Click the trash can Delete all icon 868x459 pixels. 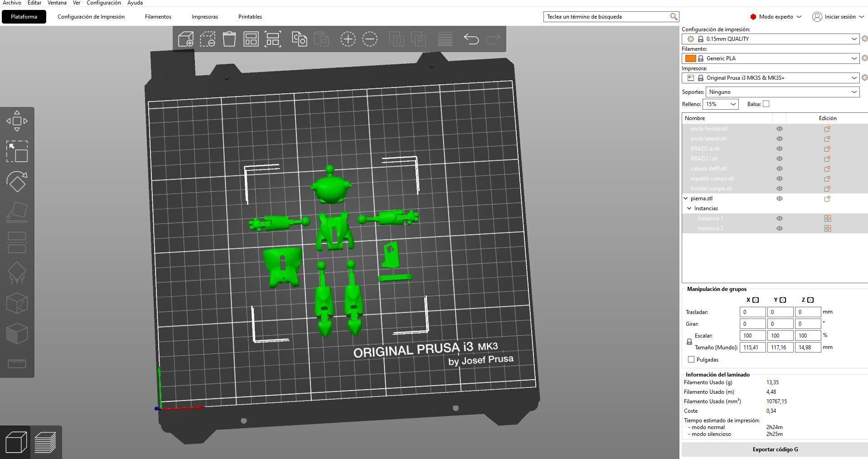229,39
